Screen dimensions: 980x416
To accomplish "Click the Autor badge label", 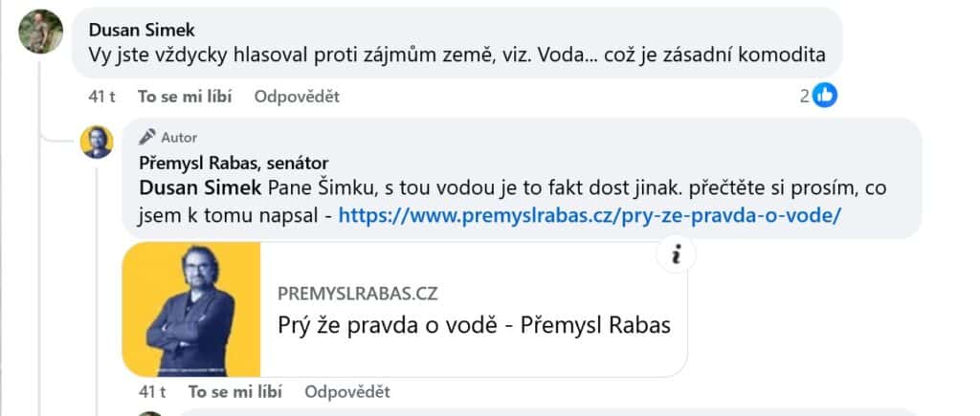I will pyautogui.click(x=179, y=137).
